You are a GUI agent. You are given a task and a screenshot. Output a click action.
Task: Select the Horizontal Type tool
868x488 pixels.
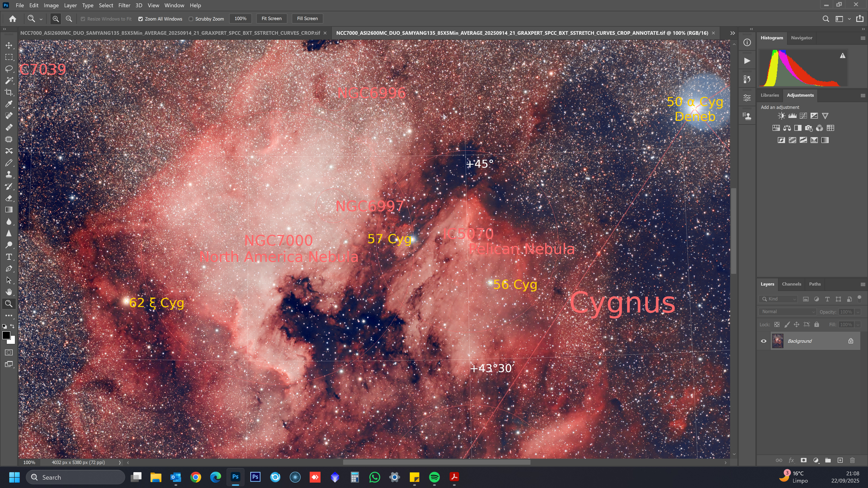9,257
